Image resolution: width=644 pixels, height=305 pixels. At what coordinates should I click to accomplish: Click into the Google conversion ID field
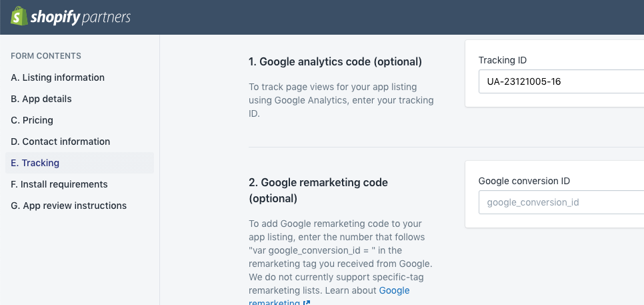(561, 202)
